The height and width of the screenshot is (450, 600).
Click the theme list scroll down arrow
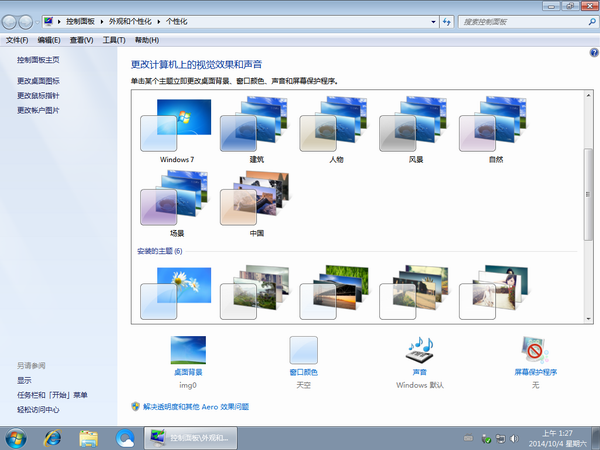pos(588,319)
